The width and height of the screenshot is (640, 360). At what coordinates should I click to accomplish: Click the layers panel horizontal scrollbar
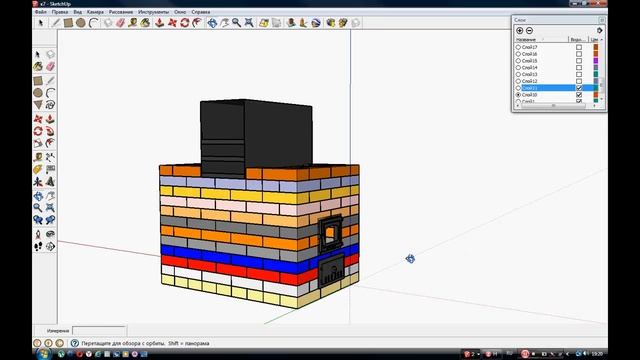click(553, 106)
